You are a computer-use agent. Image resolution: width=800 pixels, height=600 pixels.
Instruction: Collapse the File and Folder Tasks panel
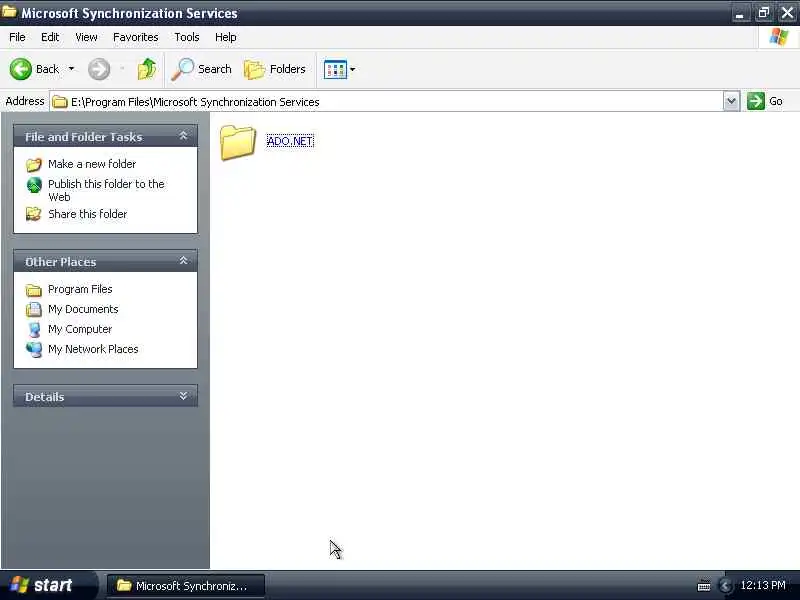(183, 136)
